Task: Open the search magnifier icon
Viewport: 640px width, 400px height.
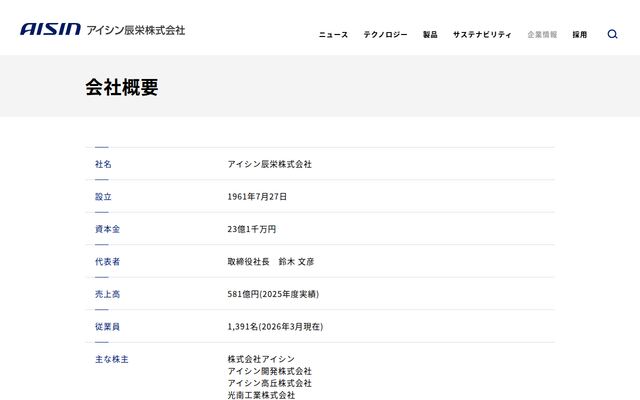Action: coord(612,34)
